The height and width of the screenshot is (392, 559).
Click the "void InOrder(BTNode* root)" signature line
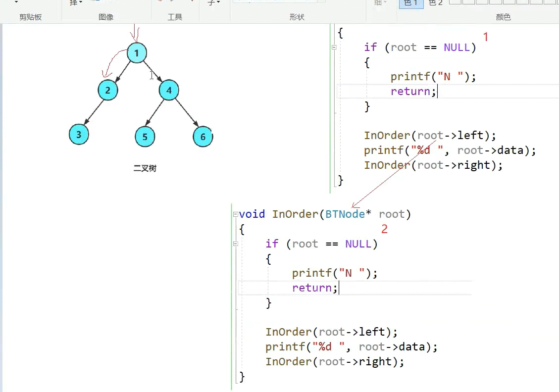(325, 214)
